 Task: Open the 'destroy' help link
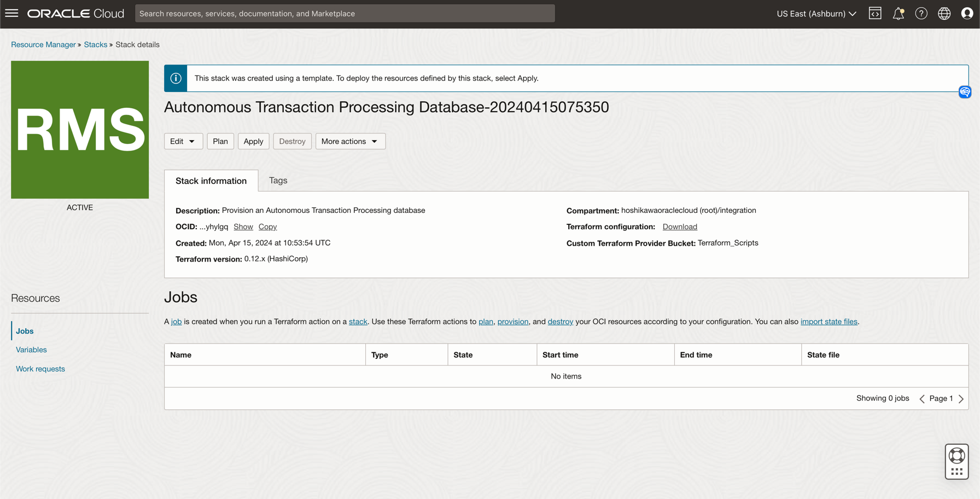tap(561, 322)
